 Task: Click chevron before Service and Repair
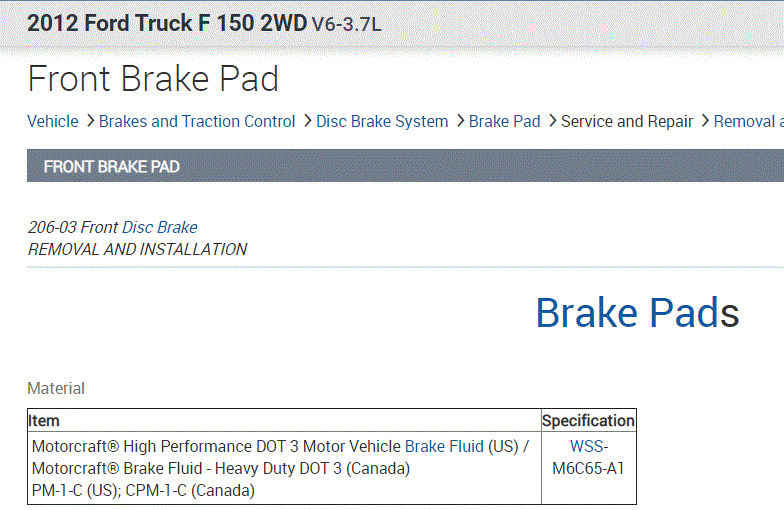tap(551, 121)
